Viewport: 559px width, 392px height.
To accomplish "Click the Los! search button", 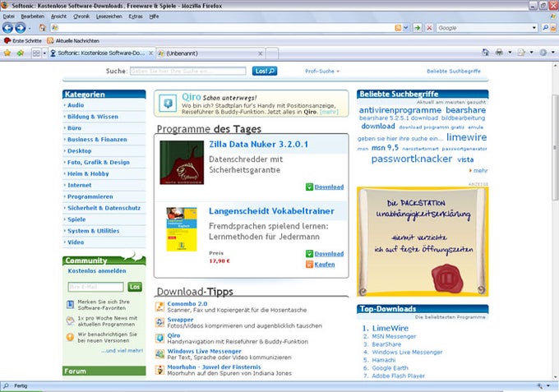I will 265,71.
